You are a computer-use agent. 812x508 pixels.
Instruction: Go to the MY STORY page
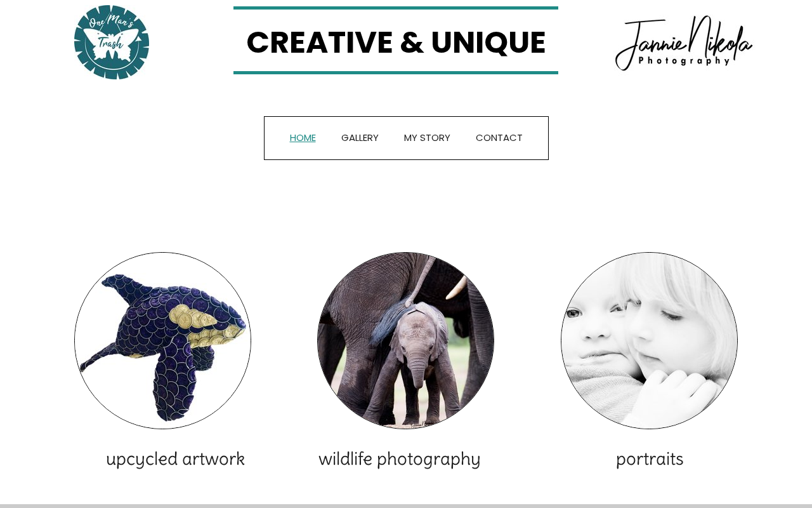(x=427, y=138)
